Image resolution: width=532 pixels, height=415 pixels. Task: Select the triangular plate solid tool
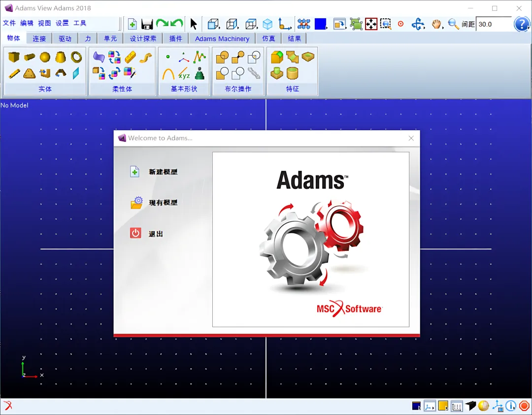[x=30, y=73]
